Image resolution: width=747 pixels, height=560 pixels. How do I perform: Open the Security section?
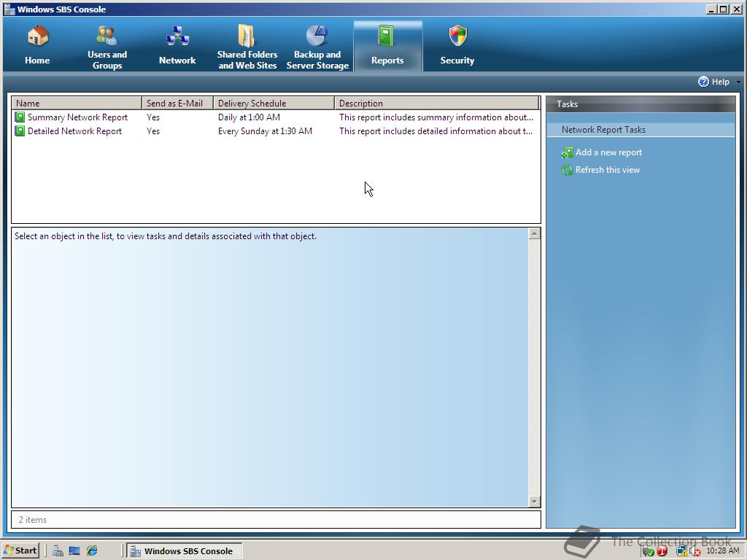point(457,46)
